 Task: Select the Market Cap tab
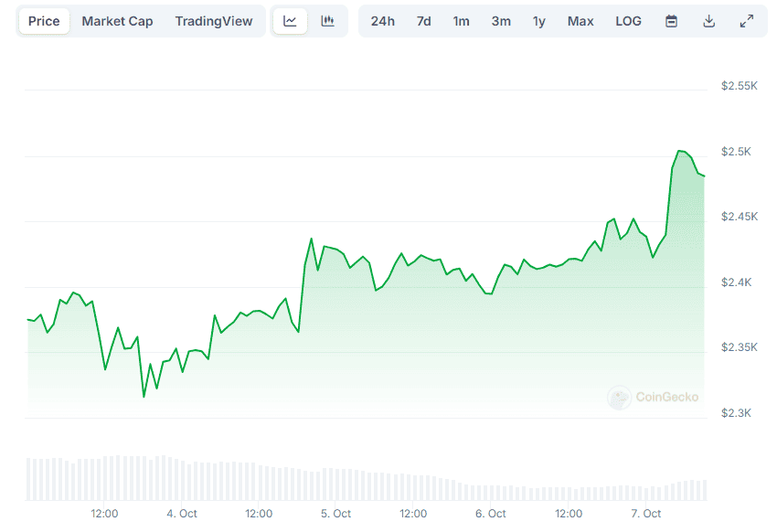117,21
